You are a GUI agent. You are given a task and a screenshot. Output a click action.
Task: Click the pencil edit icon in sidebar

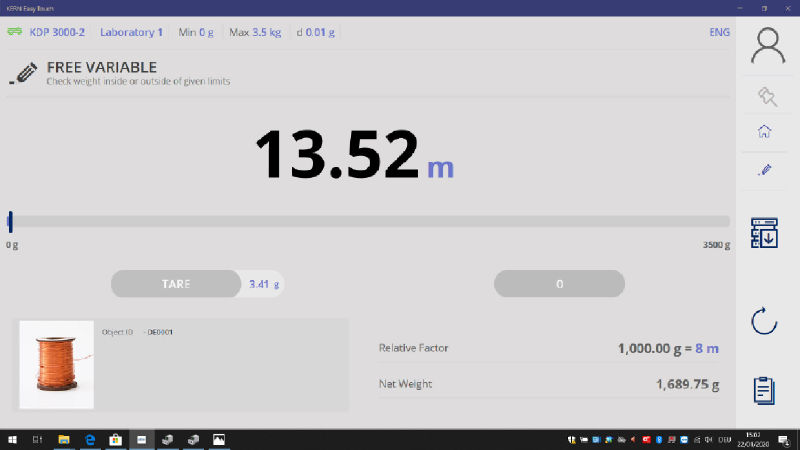click(x=766, y=170)
